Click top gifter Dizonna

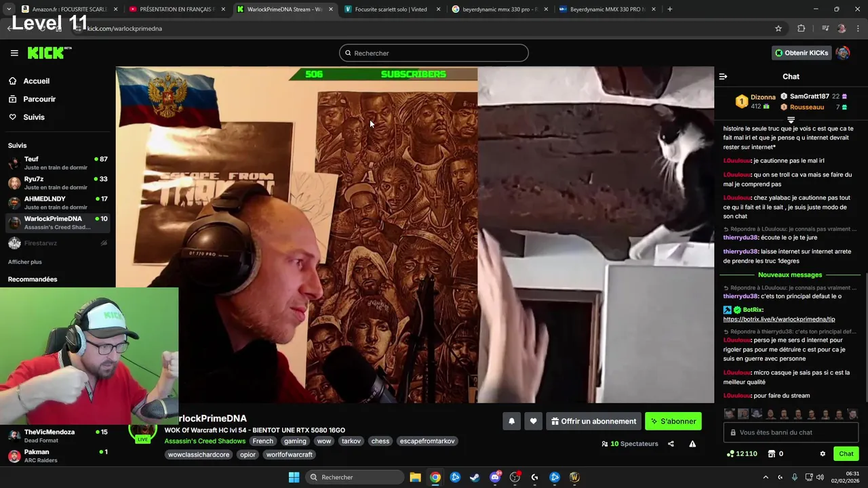click(763, 97)
